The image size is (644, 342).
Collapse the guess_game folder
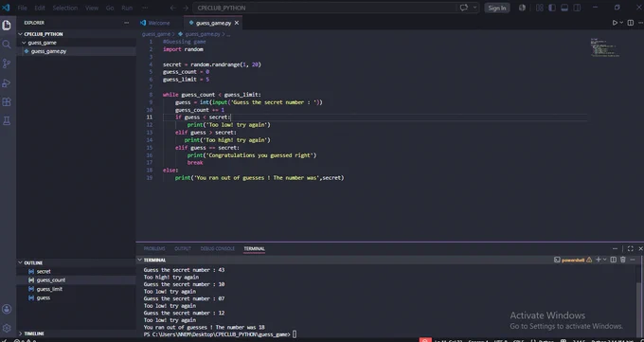click(x=24, y=43)
